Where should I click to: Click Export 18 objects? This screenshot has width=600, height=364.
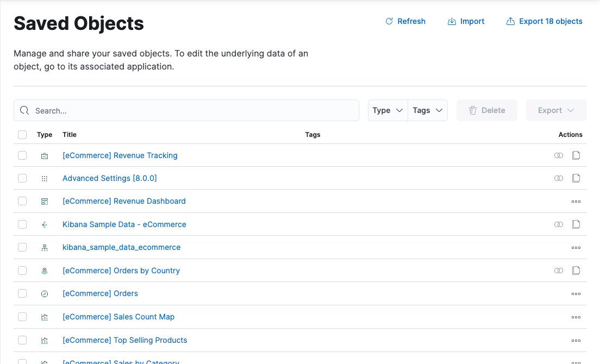click(544, 21)
